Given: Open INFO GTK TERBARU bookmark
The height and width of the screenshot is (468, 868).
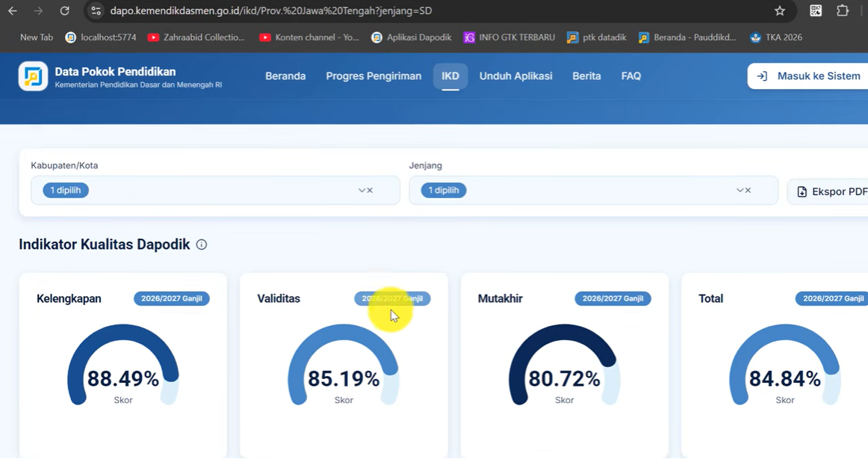Looking at the screenshot, I should [509, 37].
